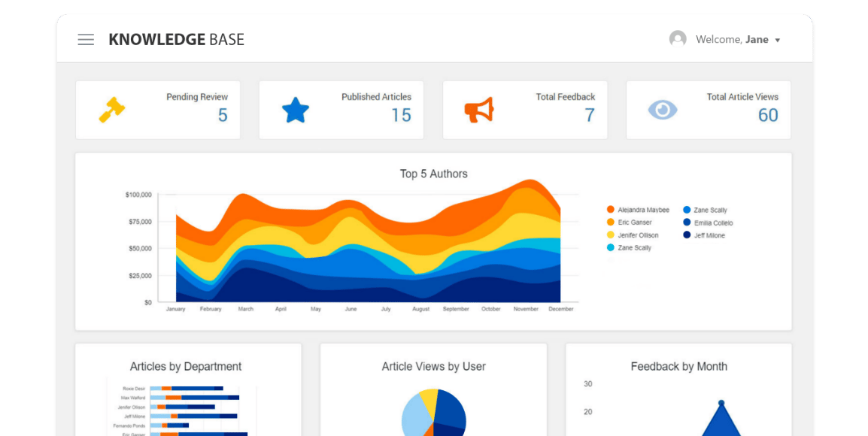Expand the Welcome Jane account dropdown arrow
This screenshot has width=868, height=436.
777,41
